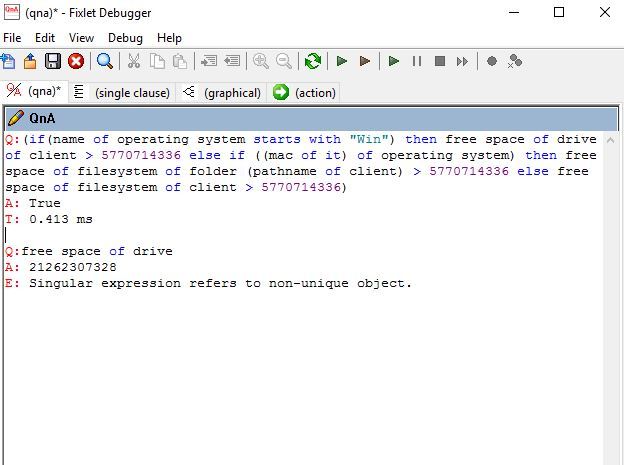624x465 pixels.
Task: Close the Fixlet Debugger window
Action: click(x=604, y=12)
